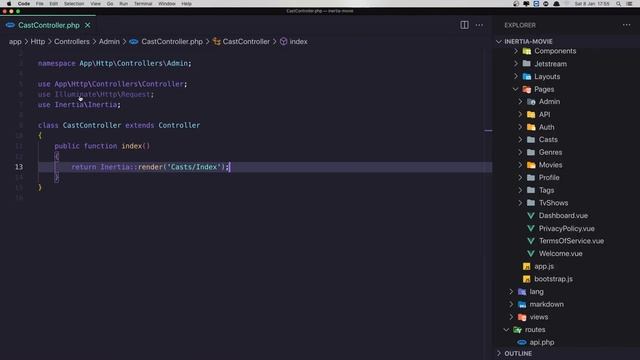
Task: Click the Profile folder icon
Action: tap(531, 178)
